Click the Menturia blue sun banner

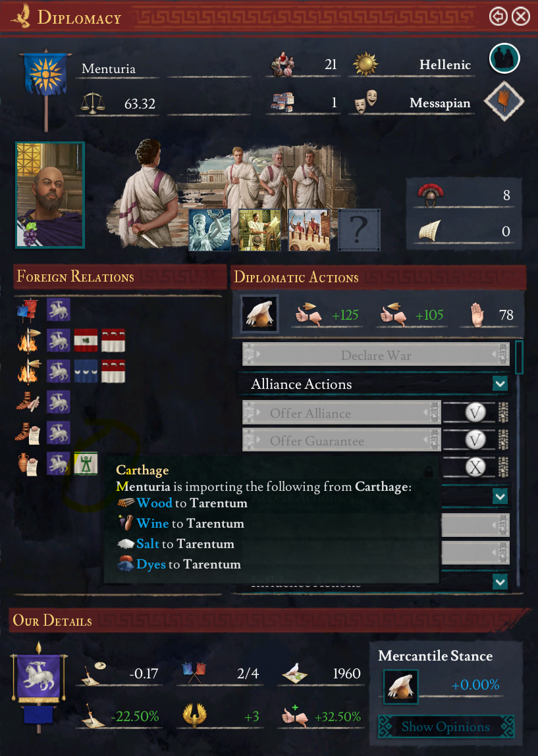click(x=46, y=75)
